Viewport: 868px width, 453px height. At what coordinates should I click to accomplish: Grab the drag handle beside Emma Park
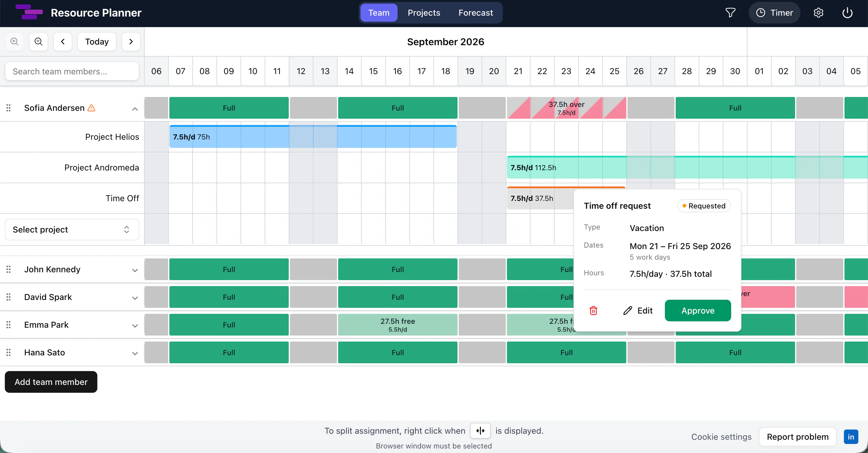[8, 325]
